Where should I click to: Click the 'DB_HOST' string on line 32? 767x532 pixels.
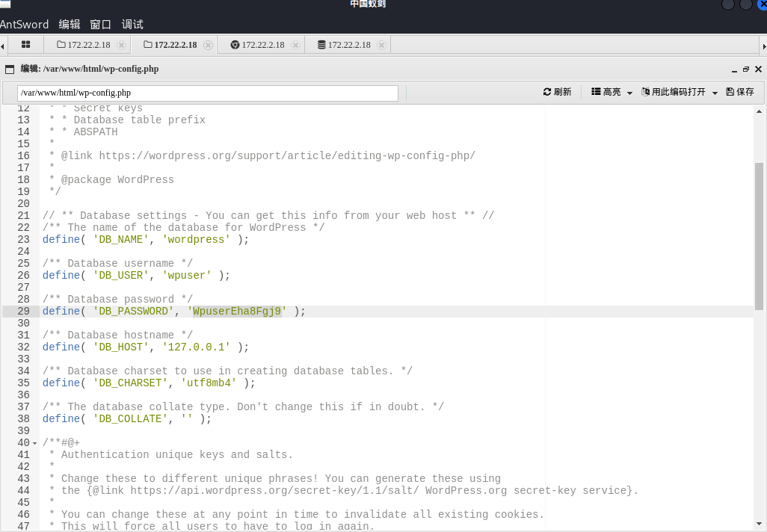pyautogui.click(x=121, y=347)
